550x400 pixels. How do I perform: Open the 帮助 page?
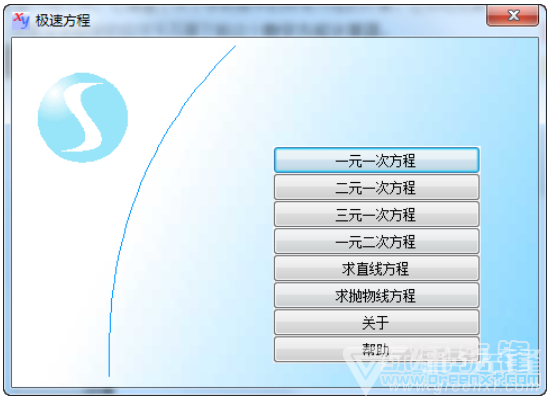point(376,349)
